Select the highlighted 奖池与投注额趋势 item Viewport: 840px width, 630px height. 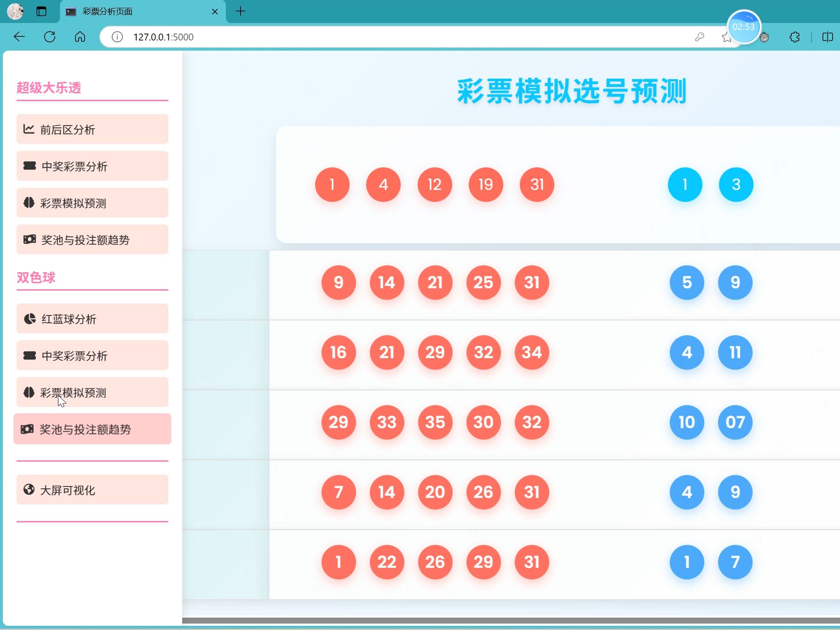coord(92,429)
